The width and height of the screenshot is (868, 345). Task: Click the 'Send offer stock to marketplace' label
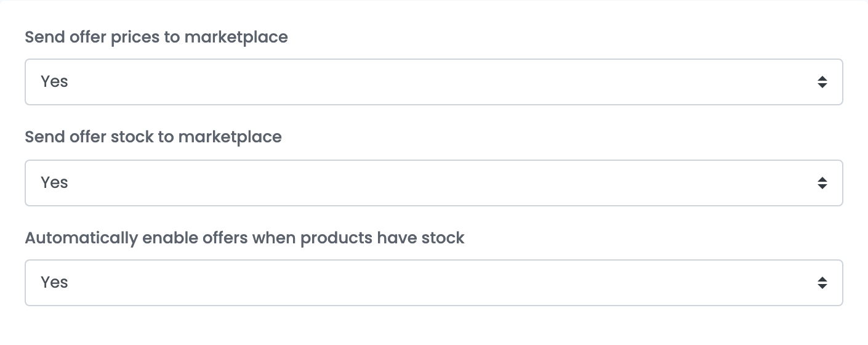(153, 137)
